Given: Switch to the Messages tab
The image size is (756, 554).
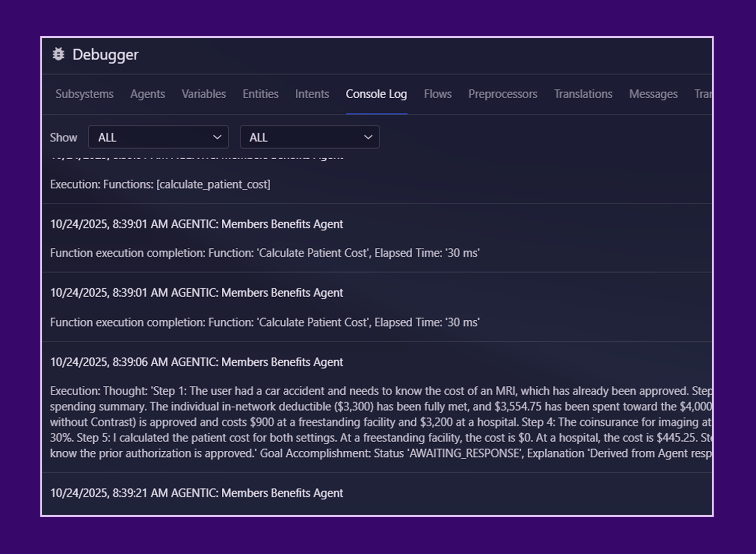Looking at the screenshot, I should [x=653, y=94].
